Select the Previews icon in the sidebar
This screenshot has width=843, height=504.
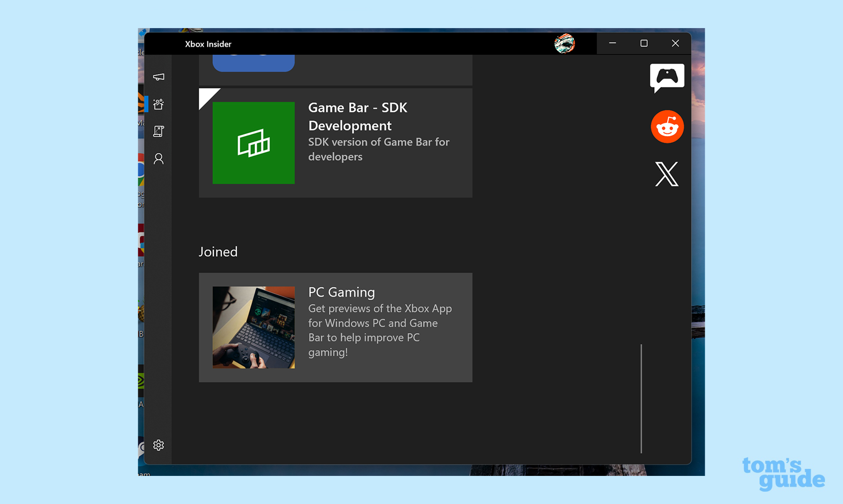click(159, 104)
